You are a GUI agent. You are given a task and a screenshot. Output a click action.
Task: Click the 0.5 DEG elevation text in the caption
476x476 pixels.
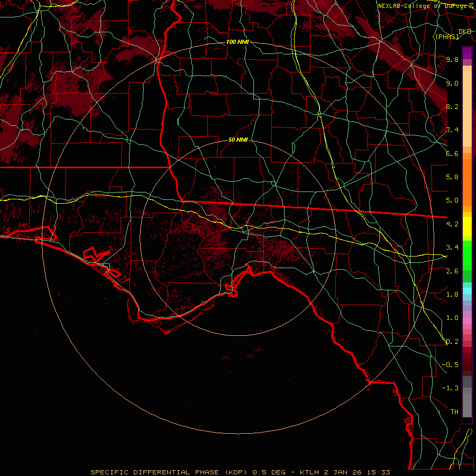269,472
